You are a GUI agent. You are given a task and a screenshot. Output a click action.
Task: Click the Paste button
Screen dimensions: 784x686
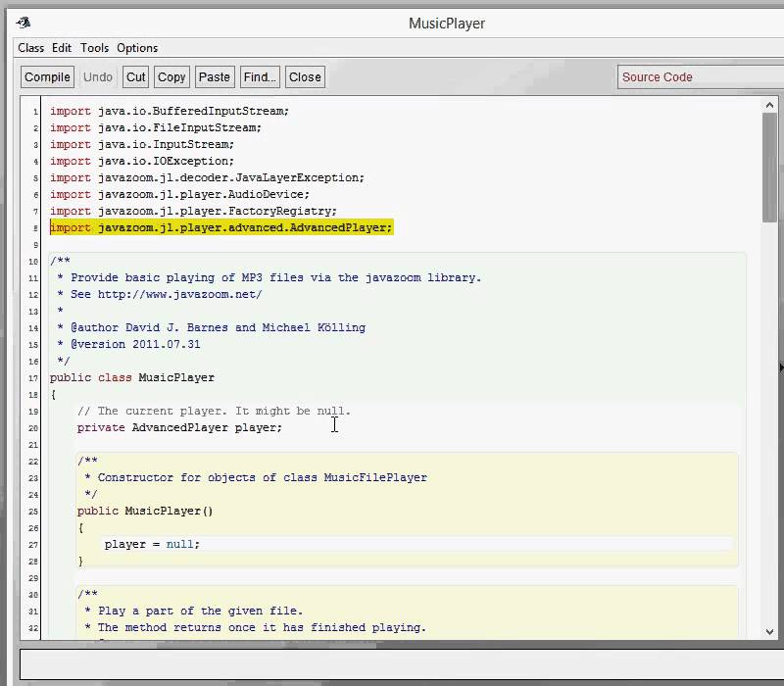pos(215,77)
